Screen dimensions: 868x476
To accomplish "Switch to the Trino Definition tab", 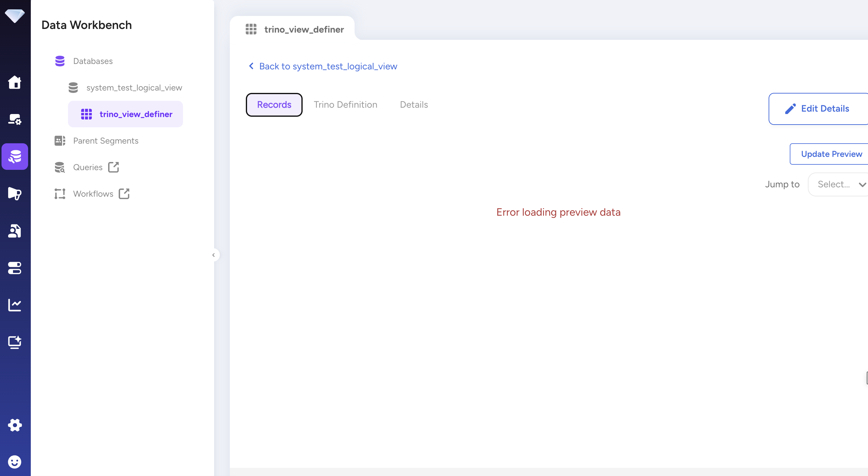I will coord(346,105).
